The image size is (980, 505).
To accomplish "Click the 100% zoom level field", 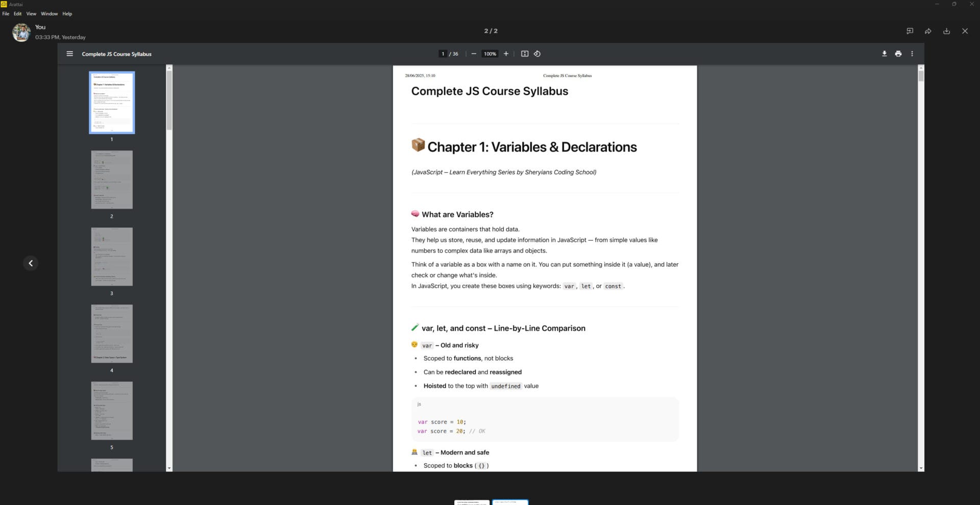I will [x=490, y=54].
